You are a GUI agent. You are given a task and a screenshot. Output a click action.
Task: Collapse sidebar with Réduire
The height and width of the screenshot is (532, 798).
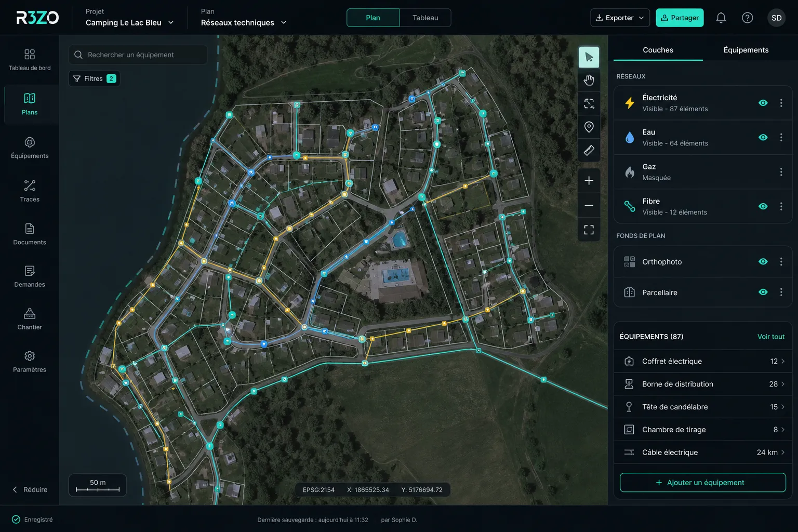point(30,489)
